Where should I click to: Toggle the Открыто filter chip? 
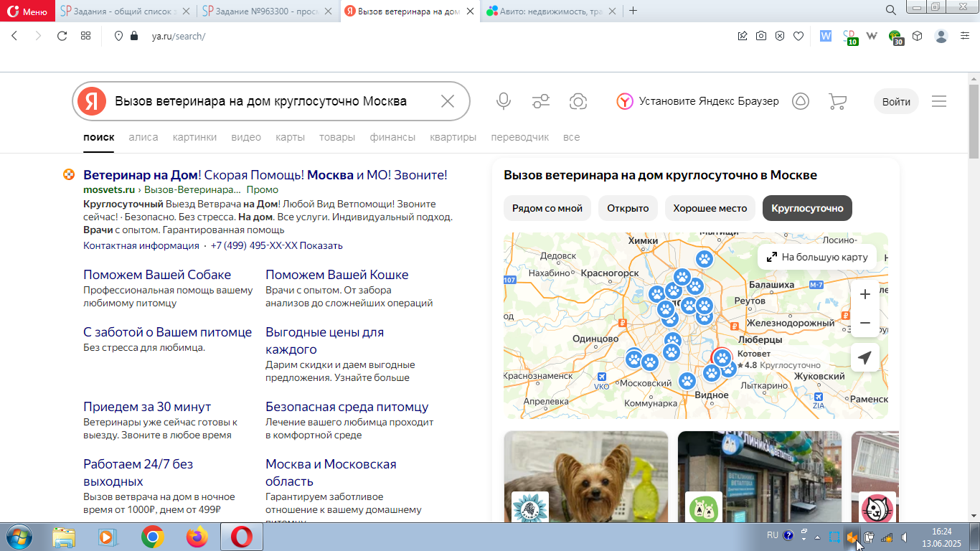(x=628, y=208)
